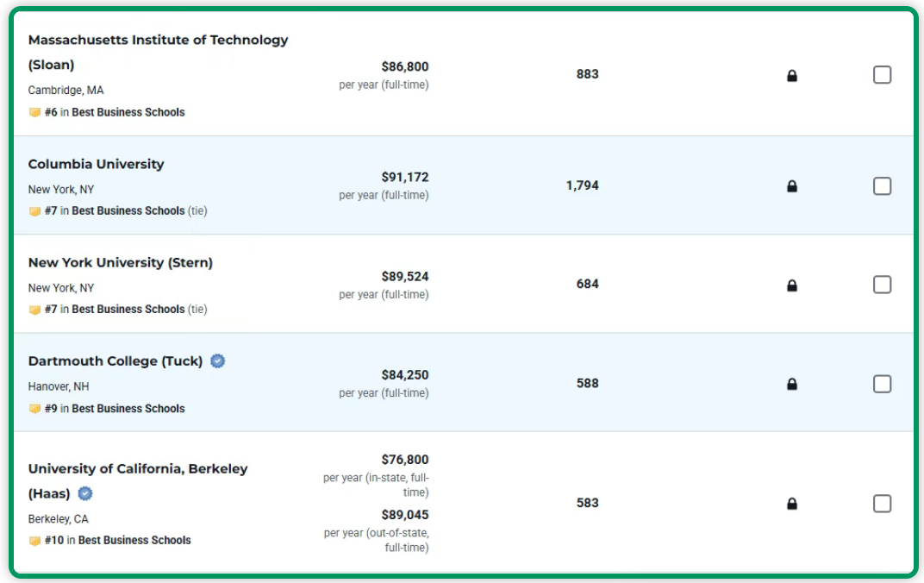Enable the Dartmouth College (Tuck) checkbox

(882, 384)
